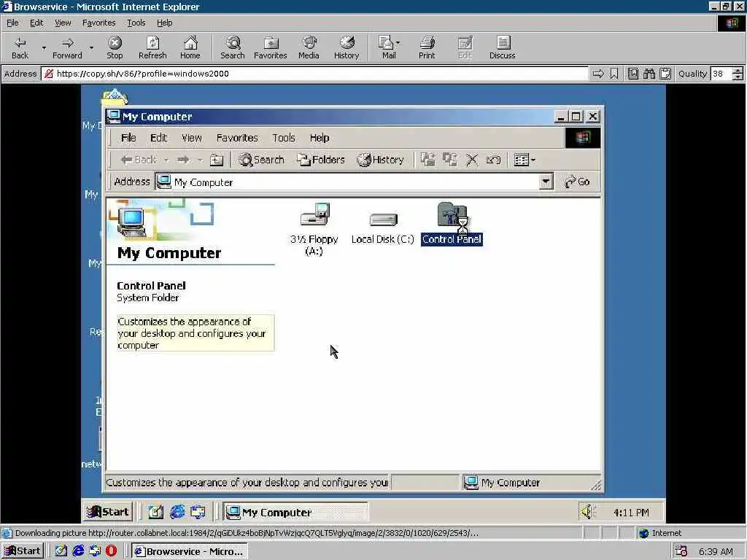Image resolution: width=747 pixels, height=560 pixels.
Task: Open the Back history dropdown arrow in IE
Action: [x=44, y=47]
